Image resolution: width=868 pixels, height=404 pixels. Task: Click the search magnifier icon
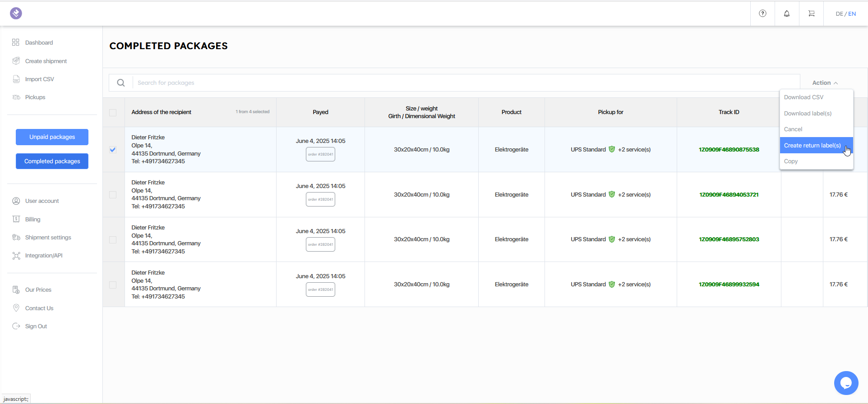tap(121, 83)
